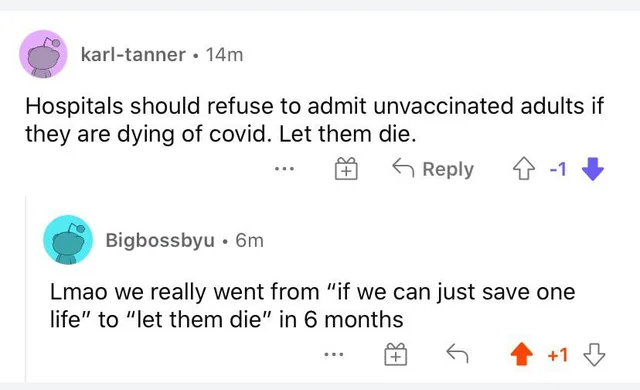Remove purple downvote on karl-tanner's comment
Image resolution: width=640 pixels, height=390 pixels.
593,169
